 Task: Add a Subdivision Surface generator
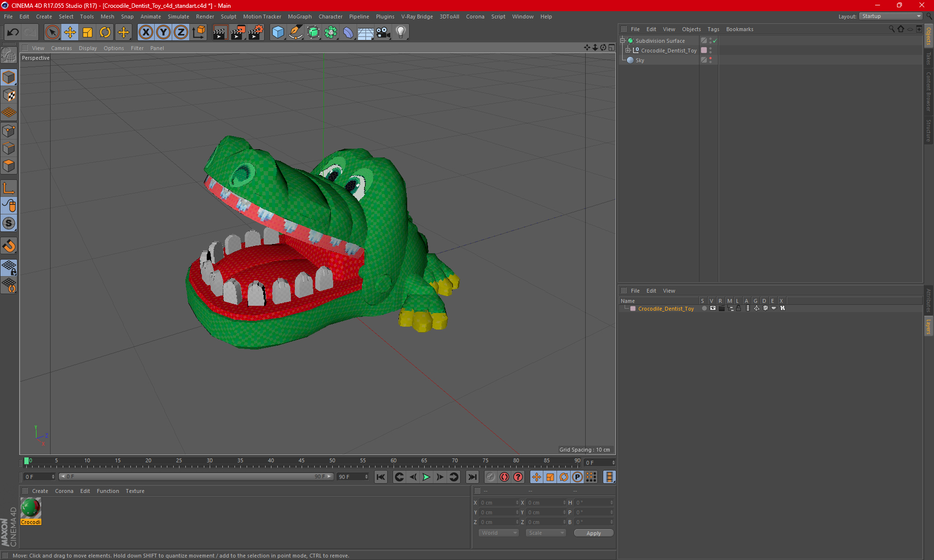[x=313, y=33]
